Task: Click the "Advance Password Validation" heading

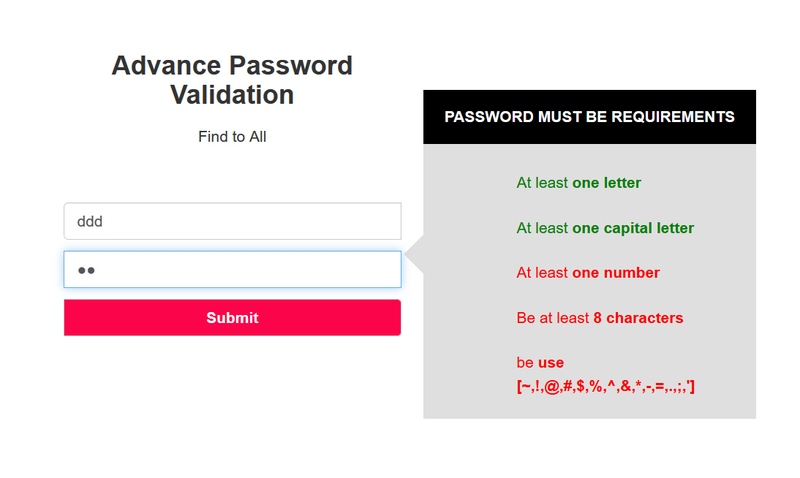Action: click(232, 80)
